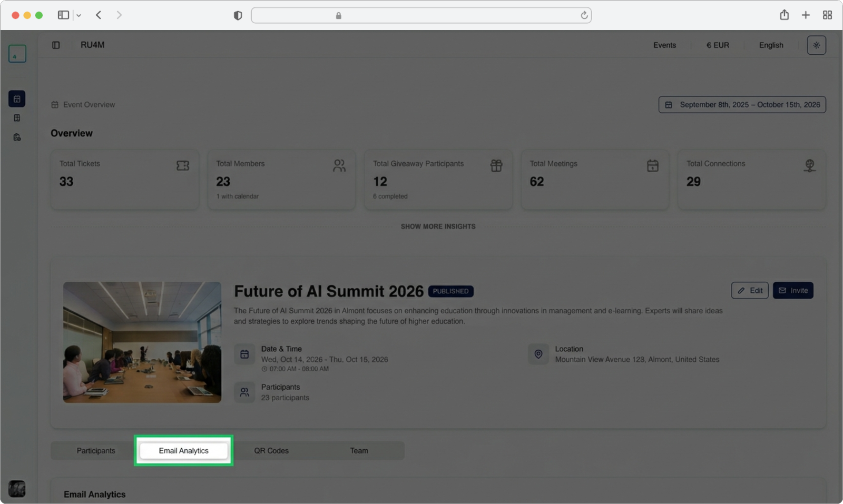Toggle the light/dark theme button
Screen dimensions: 843x504
point(816,45)
